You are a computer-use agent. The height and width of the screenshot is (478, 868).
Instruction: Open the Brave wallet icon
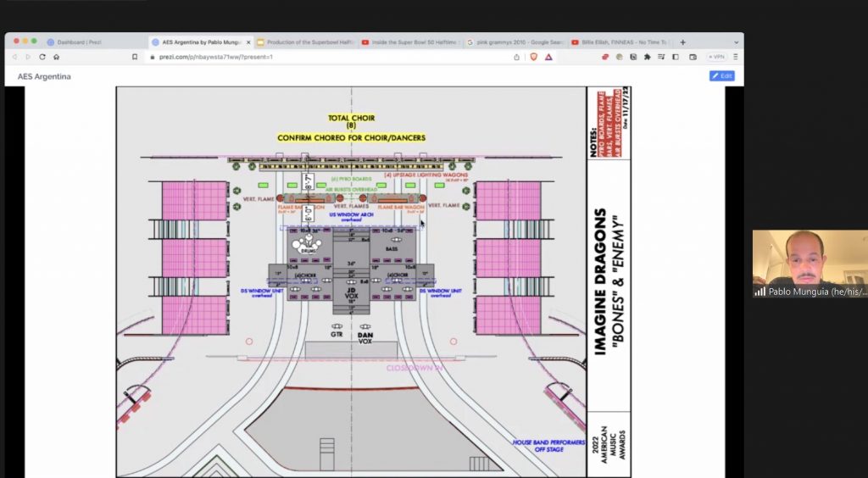pyautogui.click(x=693, y=57)
